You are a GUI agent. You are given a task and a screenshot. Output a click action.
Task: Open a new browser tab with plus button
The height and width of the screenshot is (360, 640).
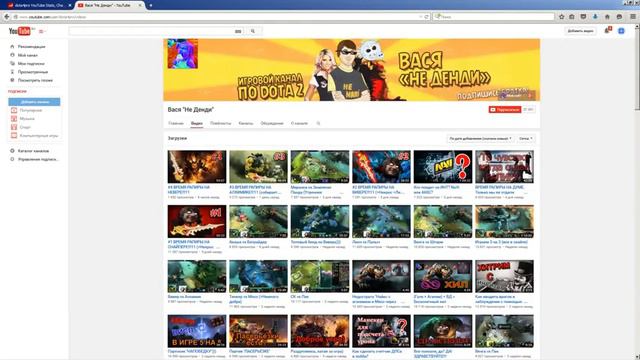151,5
